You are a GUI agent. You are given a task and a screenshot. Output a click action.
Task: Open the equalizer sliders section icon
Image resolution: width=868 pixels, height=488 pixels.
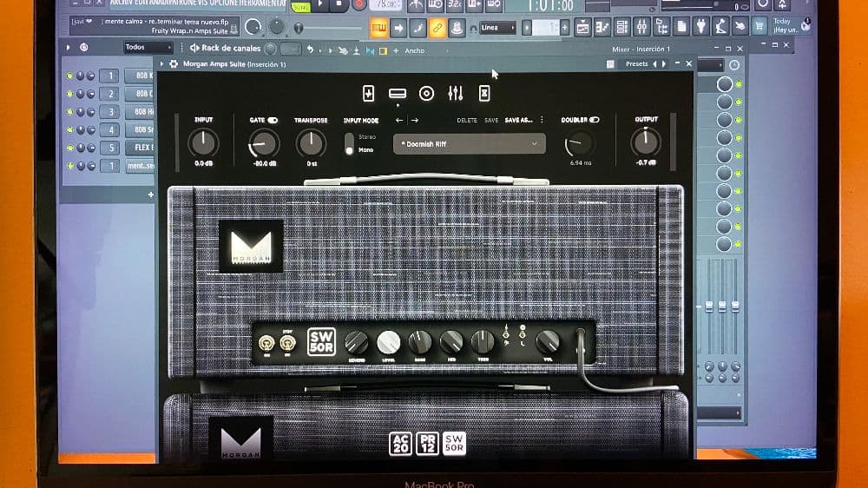click(456, 93)
